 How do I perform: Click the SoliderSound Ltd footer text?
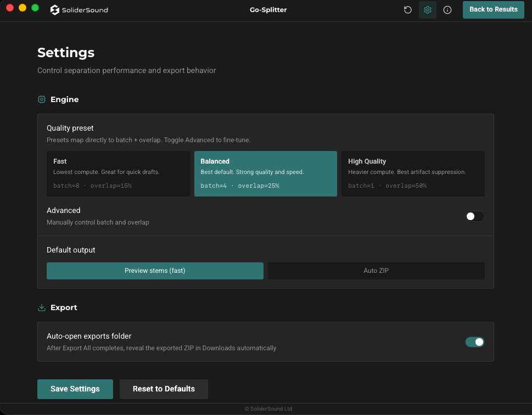click(268, 409)
